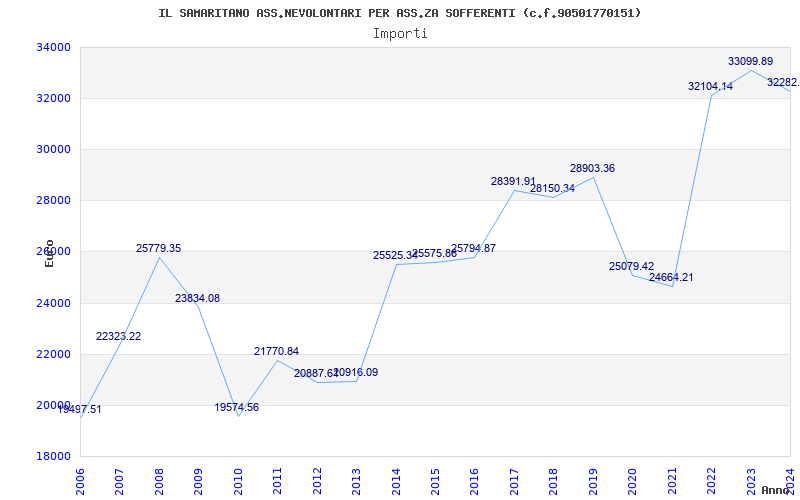Viewport: 800px width, 500px height.
Task: Select the 33099.89 data label
Action: (750, 62)
